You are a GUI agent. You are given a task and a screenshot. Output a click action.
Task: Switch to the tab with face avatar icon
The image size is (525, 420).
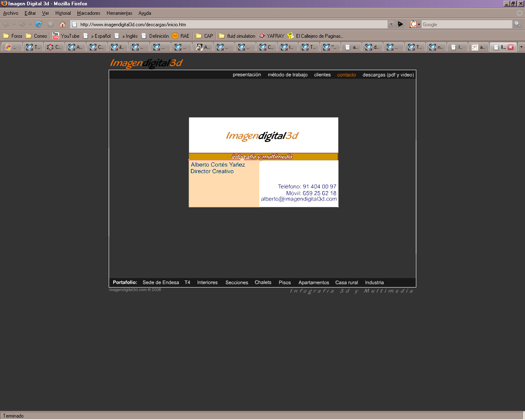coord(203,47)
